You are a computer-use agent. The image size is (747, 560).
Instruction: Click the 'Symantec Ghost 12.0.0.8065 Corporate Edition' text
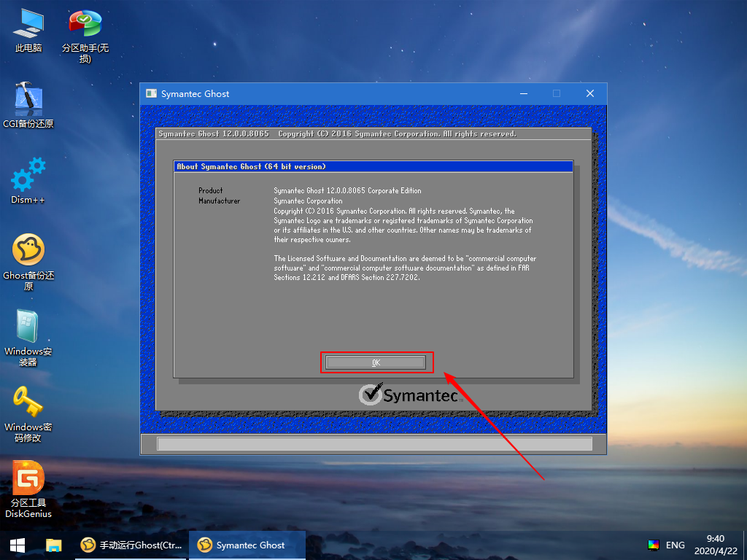tap(347, 190)
